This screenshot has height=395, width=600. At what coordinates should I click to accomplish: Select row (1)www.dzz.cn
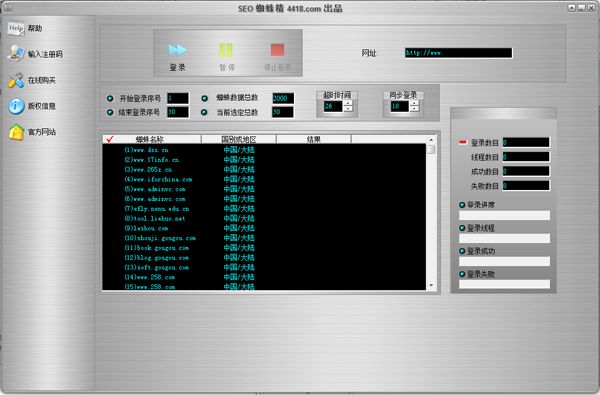click(x=264, y=150)
